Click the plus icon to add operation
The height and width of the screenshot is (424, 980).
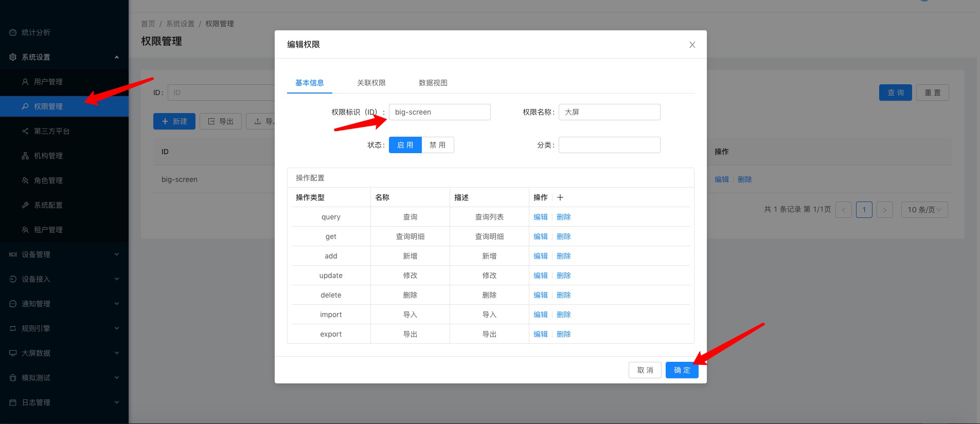click(x=560, y=197)
